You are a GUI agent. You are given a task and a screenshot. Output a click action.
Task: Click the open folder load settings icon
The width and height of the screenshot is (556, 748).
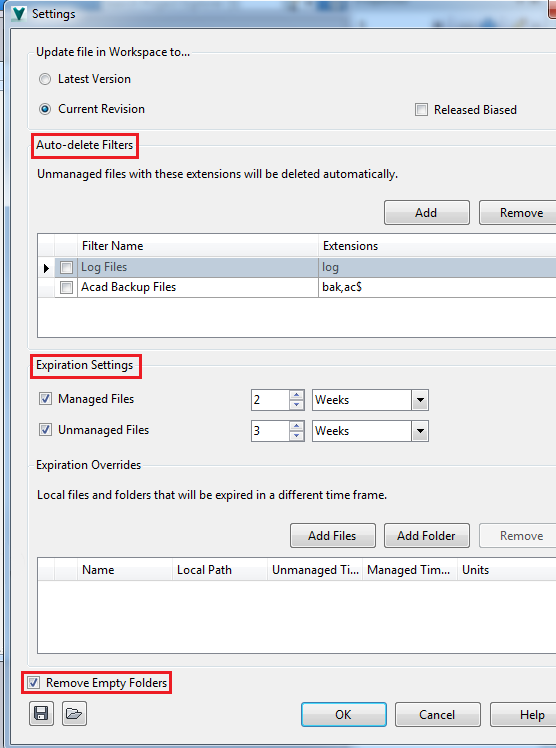(74, 714)
